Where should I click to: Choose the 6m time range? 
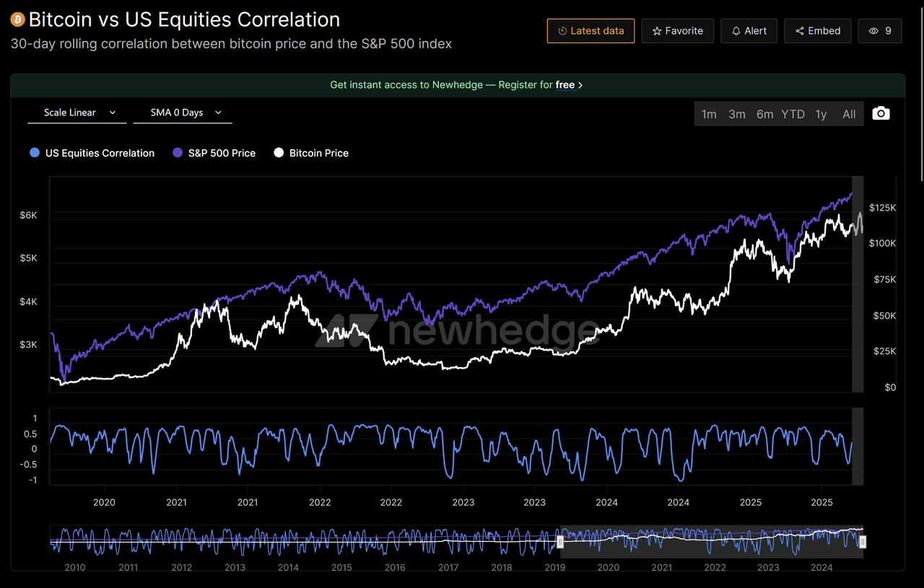click(x=764, y=114)
